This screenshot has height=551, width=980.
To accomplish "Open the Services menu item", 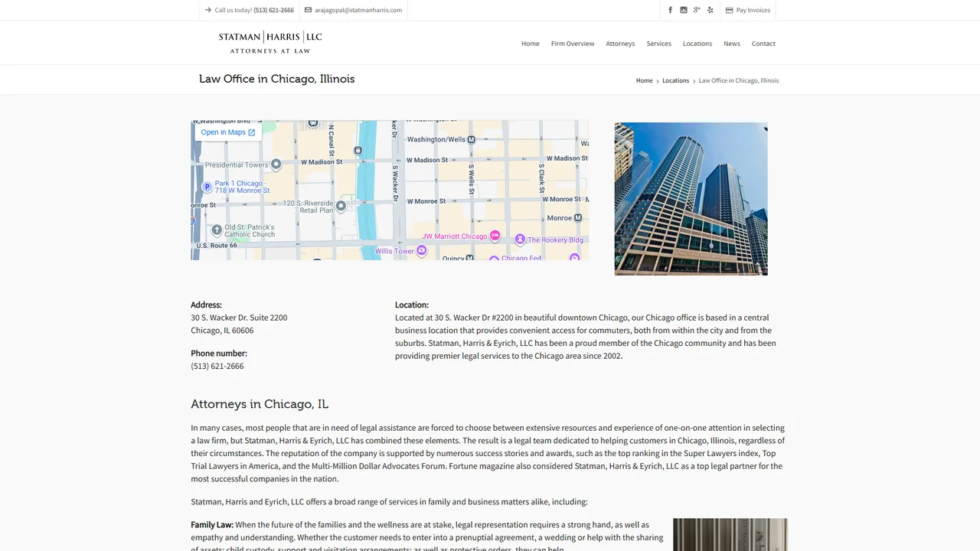I will point(658,44).
